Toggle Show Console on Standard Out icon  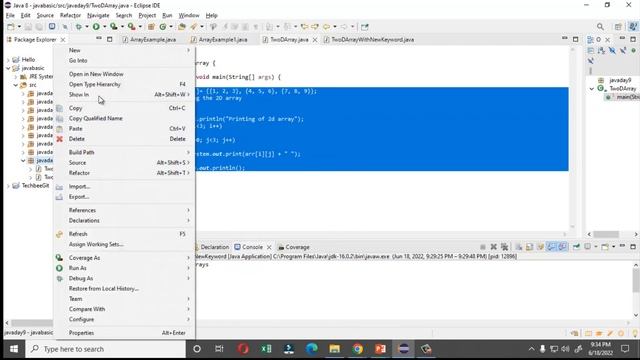pyautogui.click(x=551, y=247)
